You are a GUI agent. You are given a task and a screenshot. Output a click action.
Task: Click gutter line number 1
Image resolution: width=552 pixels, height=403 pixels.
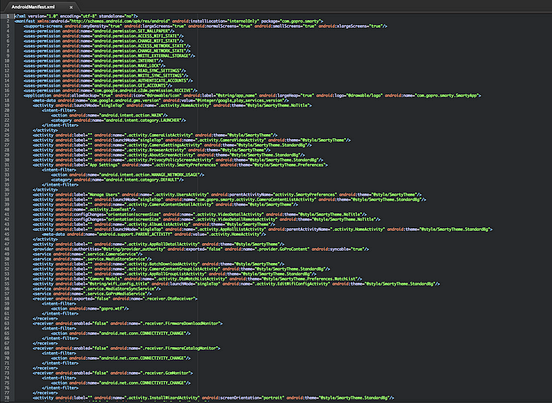(x=8, y=16)
